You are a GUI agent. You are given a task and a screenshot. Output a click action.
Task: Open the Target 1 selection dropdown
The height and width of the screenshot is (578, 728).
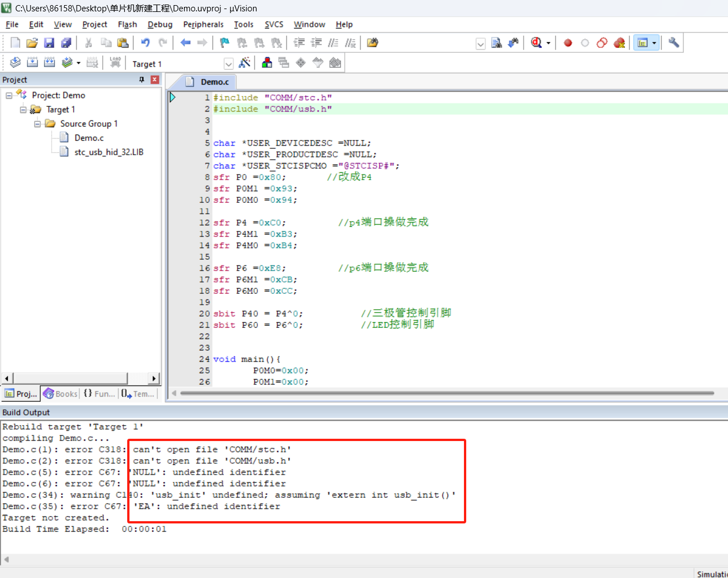tap(228, 64)
